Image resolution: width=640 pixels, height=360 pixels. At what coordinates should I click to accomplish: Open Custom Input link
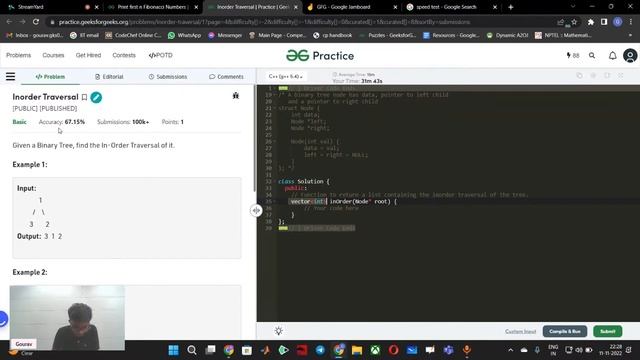520,331
